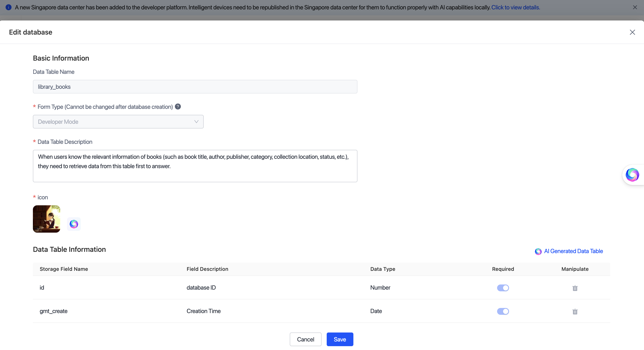The image size is (644, 350).
Task: Click the Storage Field Name column header
Action: coord(64,269)
